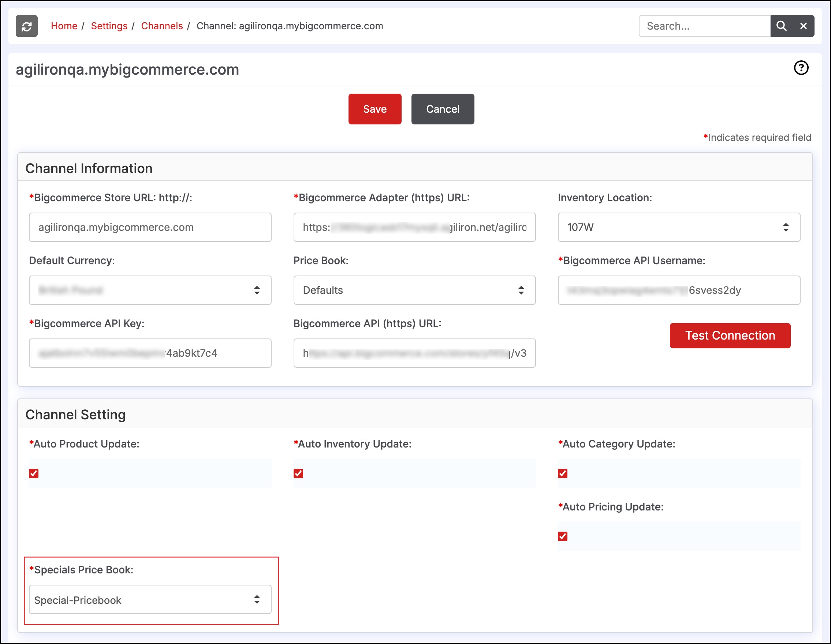Cancel the channel edits
The image size is (831, 644).
click(443, 109)
